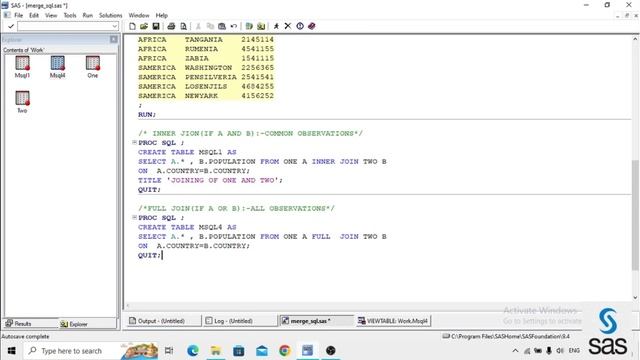Image resolution: width=640 pixels, height=360 pixels.
Task: Open the Help menu
Action: pyautogui.click(x=162, y=15)
